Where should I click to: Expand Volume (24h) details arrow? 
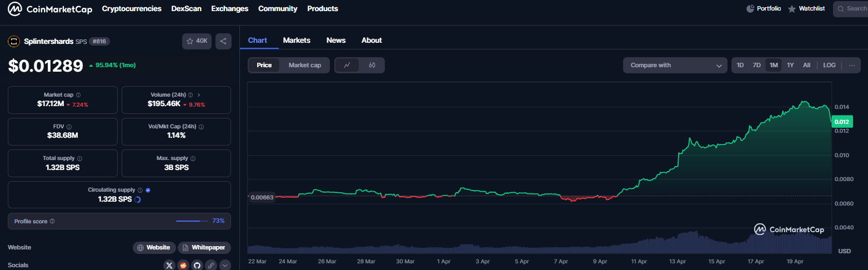point(199,95)
